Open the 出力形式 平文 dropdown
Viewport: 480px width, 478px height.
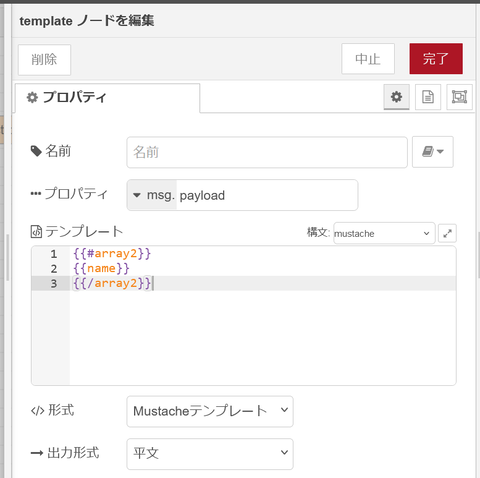pos(210,453)
